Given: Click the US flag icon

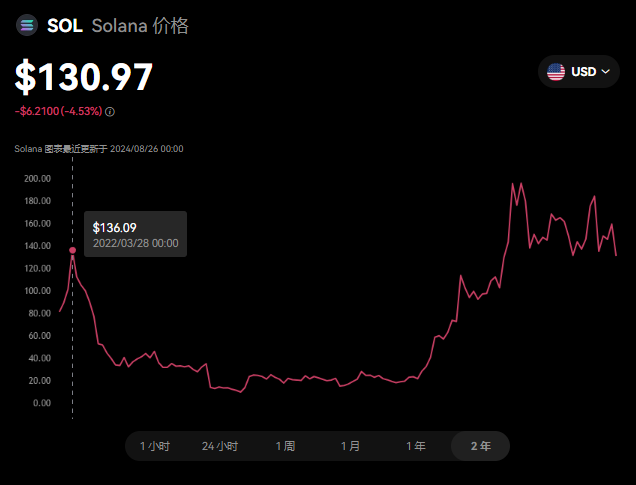Looking at the screenshot, I should (x=556, y=72).
